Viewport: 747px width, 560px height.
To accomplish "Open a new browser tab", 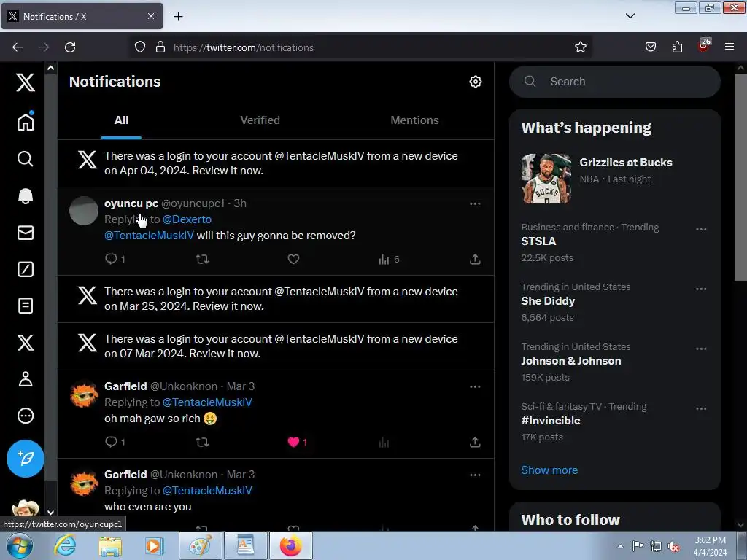I will (x=178, y=16).
